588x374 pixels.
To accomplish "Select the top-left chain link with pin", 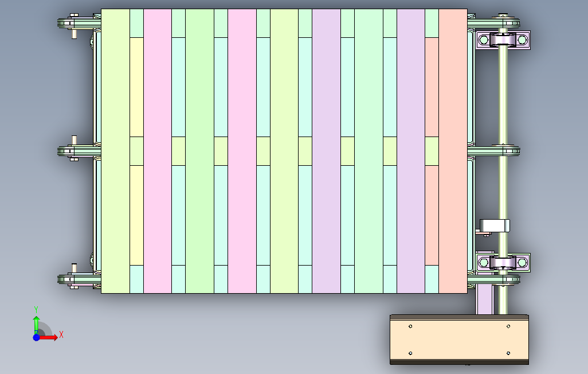I will [x=79, y=24].
